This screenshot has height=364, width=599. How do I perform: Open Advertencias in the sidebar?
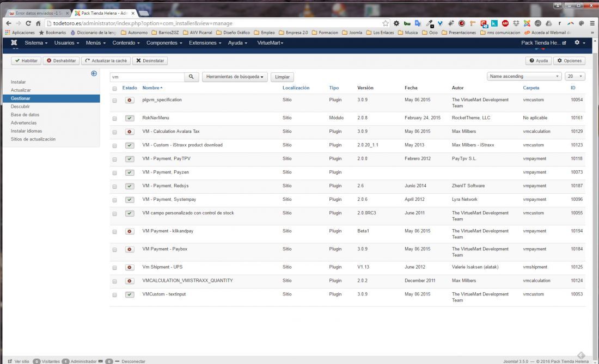[x=23, y=123]
